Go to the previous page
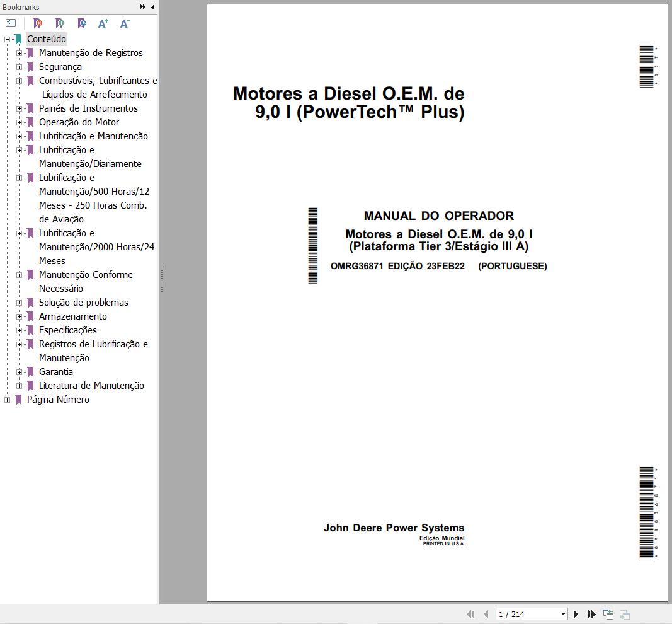Viewport: 672px width, 624px height. coord(486,614)
